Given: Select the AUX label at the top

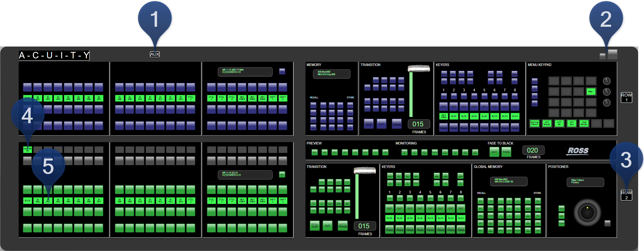Looking at the screenshot, I should (x=155, y=54).
